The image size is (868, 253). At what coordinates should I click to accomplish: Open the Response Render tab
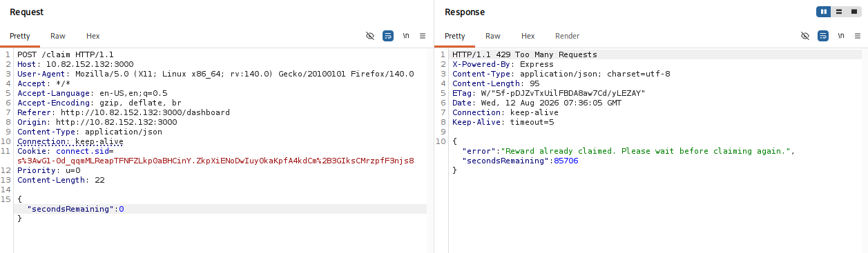[568, 36]
